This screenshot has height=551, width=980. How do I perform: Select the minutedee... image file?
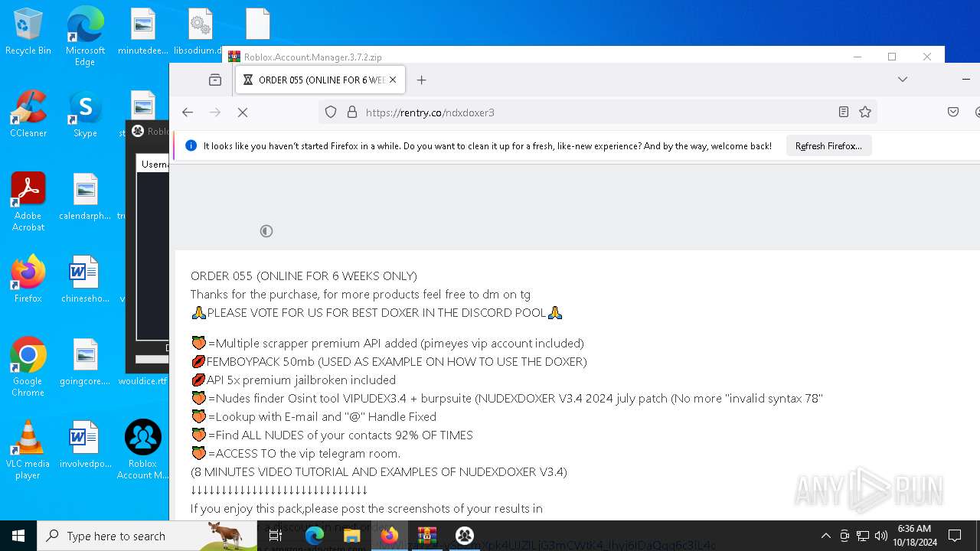tap(142, 32)
